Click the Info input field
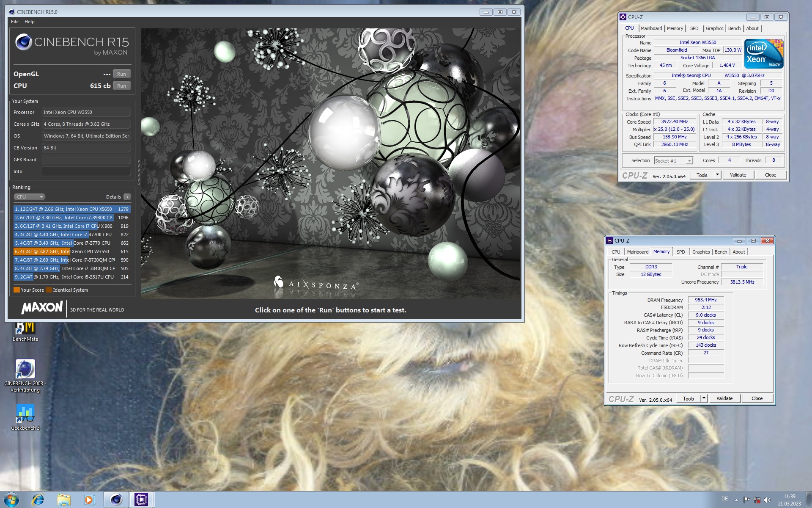812x508 pixels. click(x=86, y=171)
